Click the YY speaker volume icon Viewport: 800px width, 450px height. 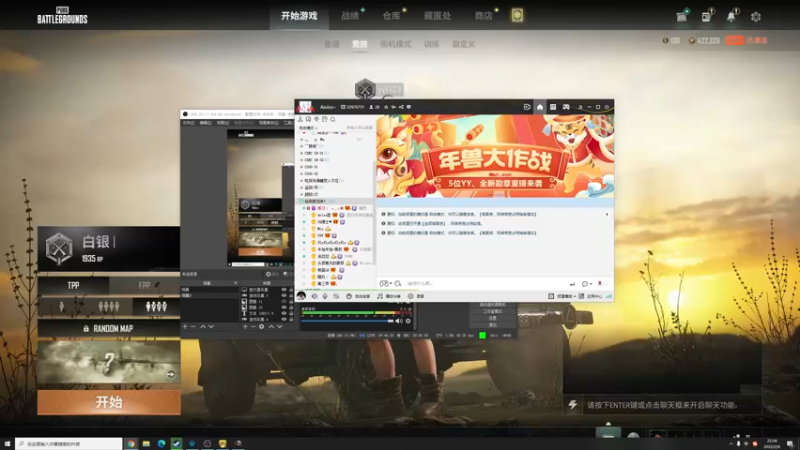(314, 296)
